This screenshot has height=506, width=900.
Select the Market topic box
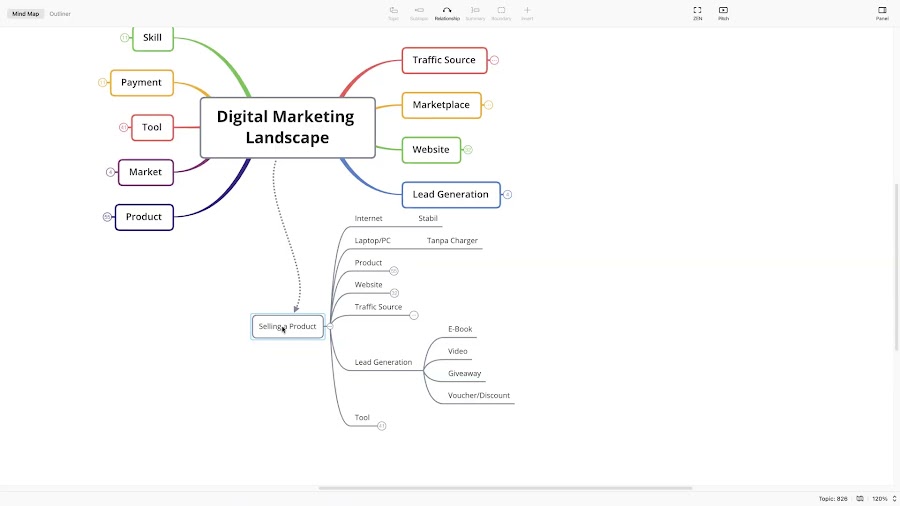[x=146, y=172]
